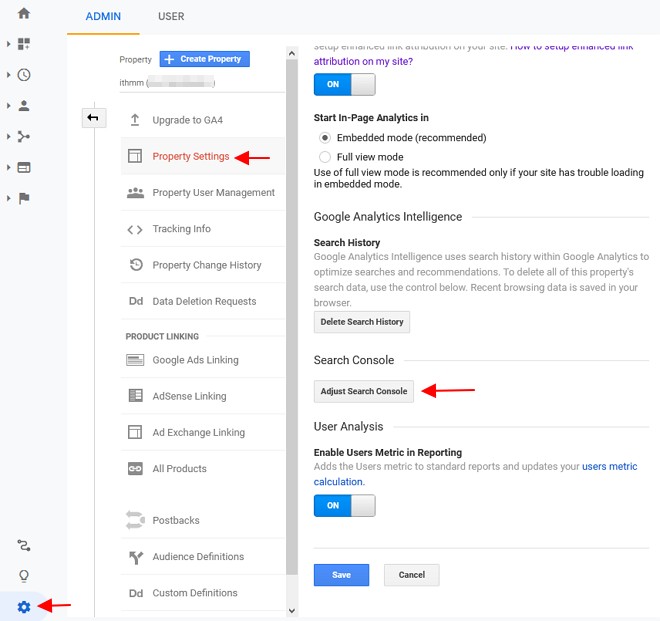Click the AdSense Linking icon
Viewport: 660px width, 621px height.
[135, 396]
